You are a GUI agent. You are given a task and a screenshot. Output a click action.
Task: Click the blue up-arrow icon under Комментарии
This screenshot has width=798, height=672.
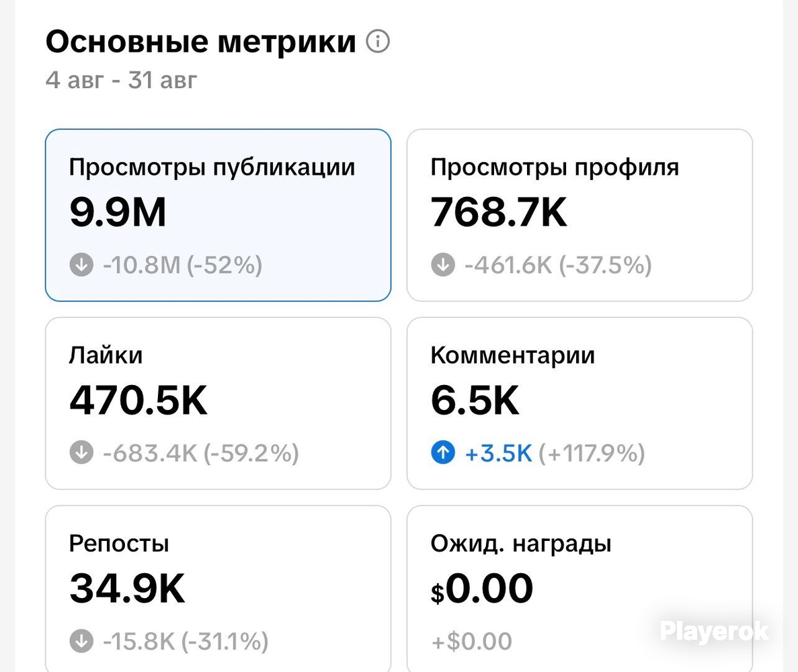point(443,453)
